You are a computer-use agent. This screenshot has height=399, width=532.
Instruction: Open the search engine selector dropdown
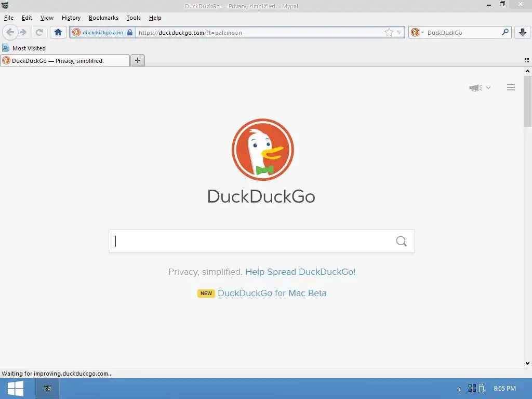(x=417, y=32)
